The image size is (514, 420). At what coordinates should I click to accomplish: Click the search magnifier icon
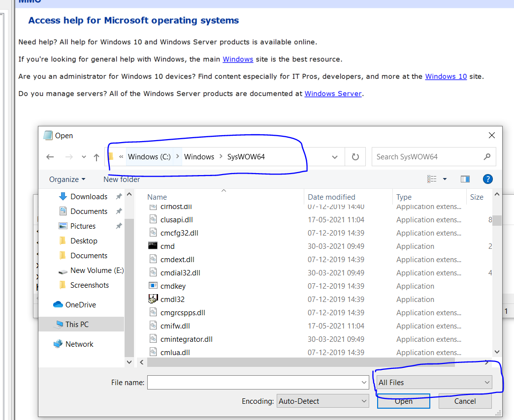coord(487,157)
